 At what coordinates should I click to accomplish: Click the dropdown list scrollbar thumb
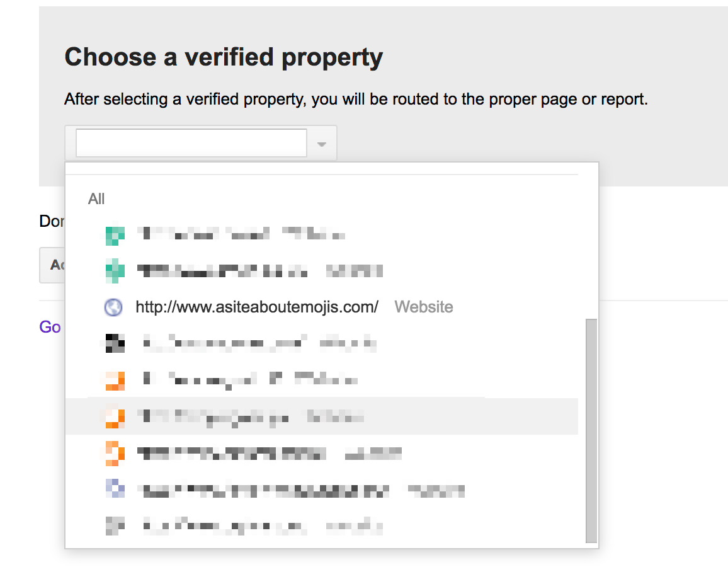coord(591,430)
